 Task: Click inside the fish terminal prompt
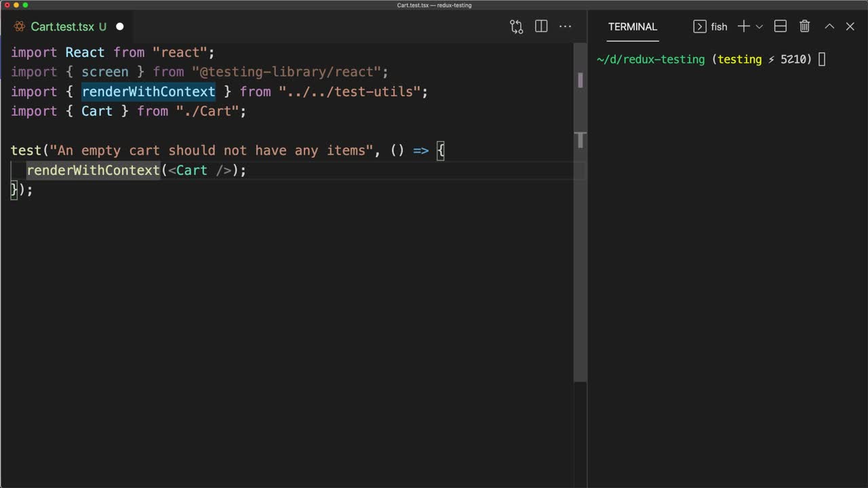tap(822, 59)
